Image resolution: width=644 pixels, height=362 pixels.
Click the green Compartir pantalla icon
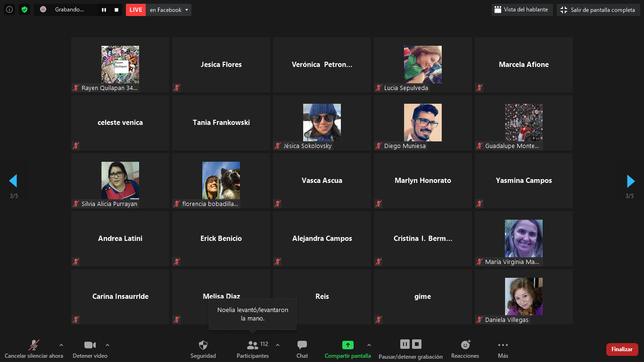tap(347, 345)
